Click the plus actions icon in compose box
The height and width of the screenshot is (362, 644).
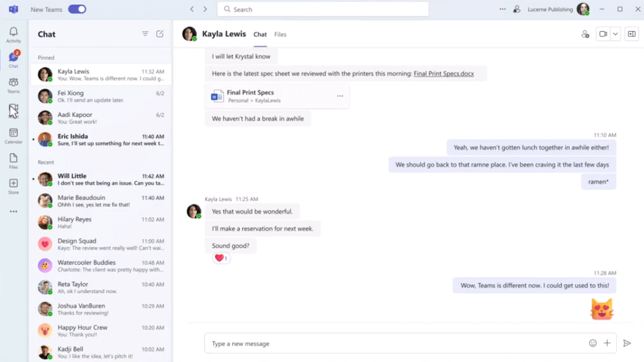coord(607,343)
